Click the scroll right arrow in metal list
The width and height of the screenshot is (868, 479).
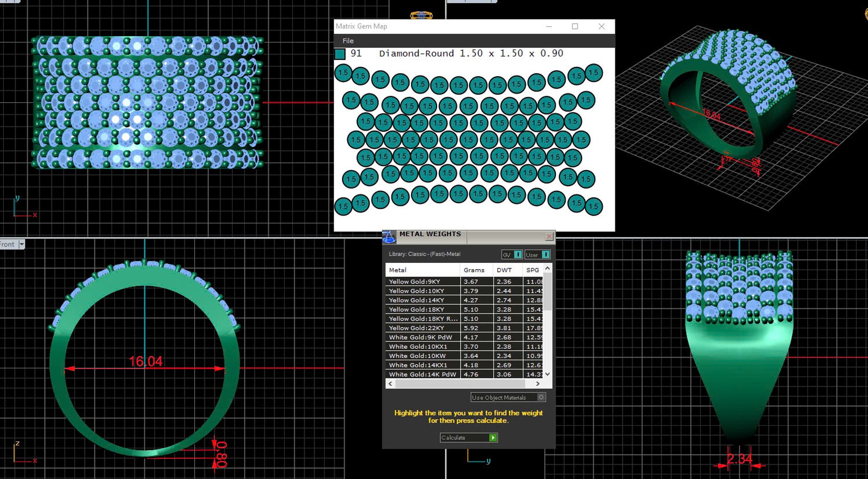538,384
